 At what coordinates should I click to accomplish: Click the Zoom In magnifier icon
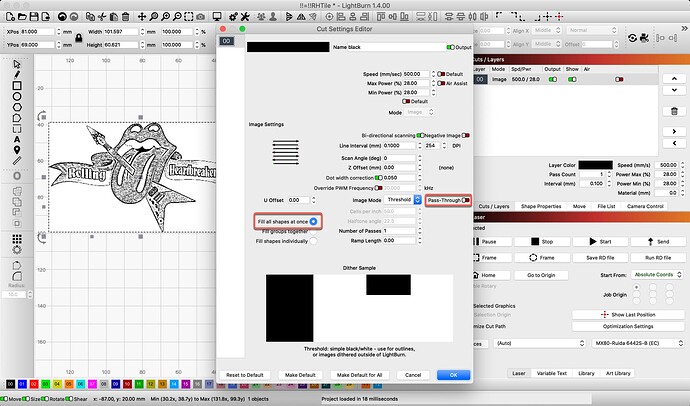point(165,17)
